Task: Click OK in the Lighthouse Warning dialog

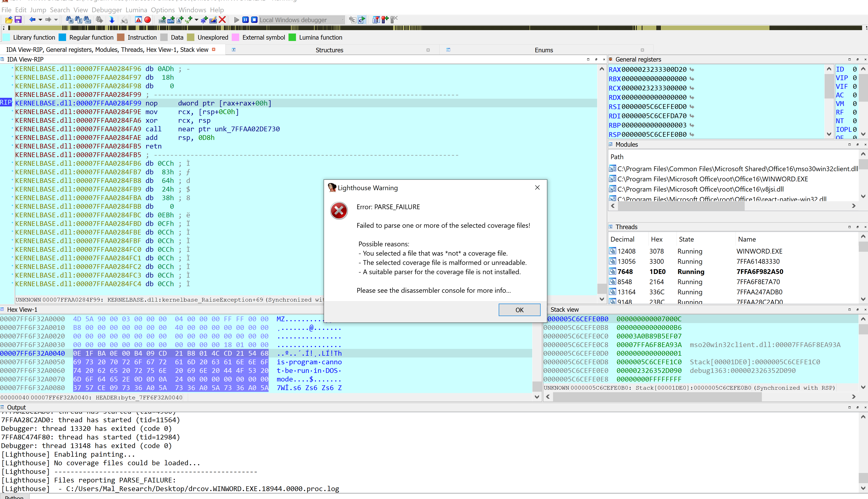Action: (519, 310)
